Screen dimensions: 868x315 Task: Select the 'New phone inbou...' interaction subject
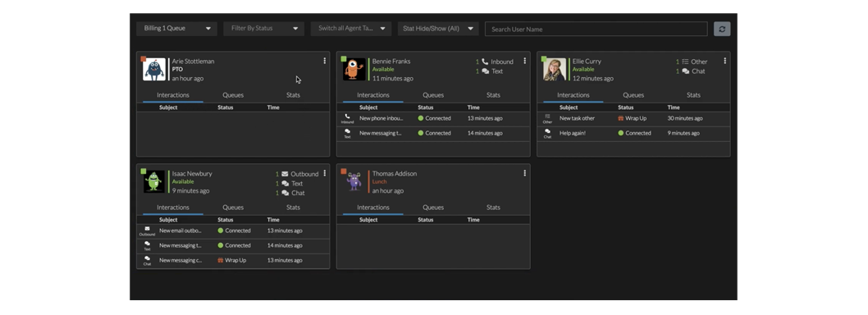(x=381, y=118)
